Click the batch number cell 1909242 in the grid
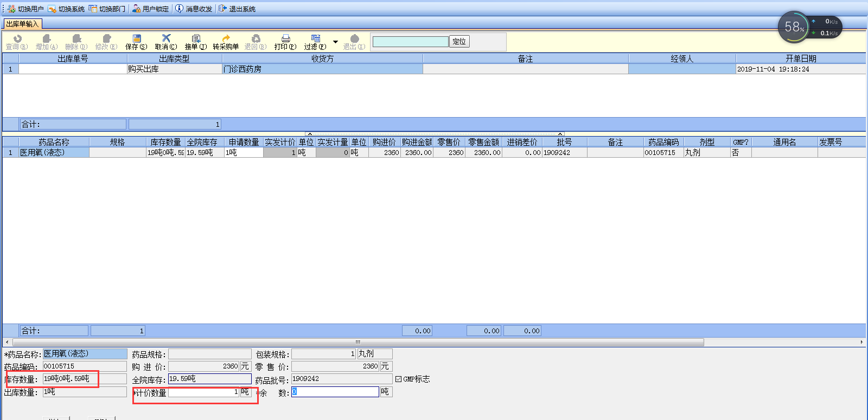The height and width of the screenshot is (420, 868). [x=564, y=153]
